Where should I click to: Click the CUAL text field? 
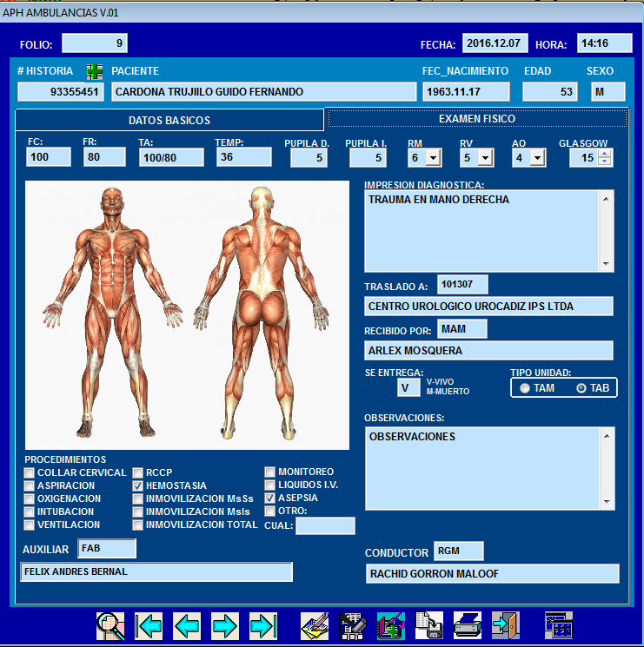click(x=325, y=525)
